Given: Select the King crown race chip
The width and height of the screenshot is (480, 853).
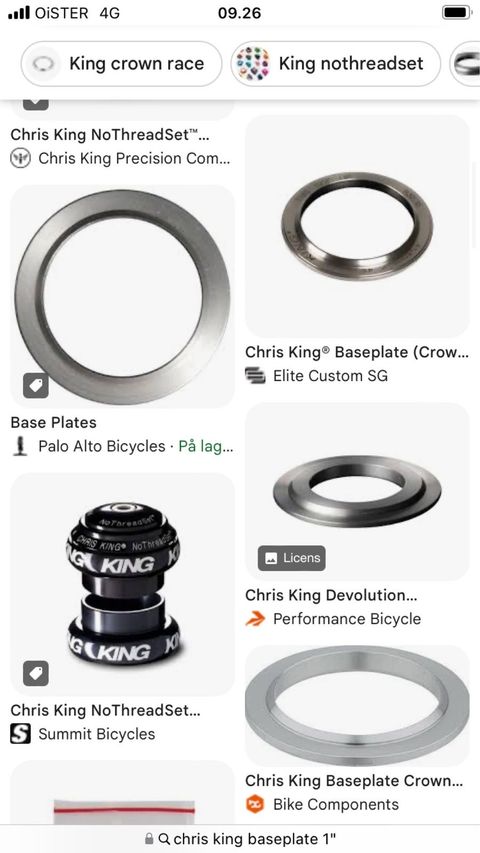Looking at the screenshot, I should [121, 64].
